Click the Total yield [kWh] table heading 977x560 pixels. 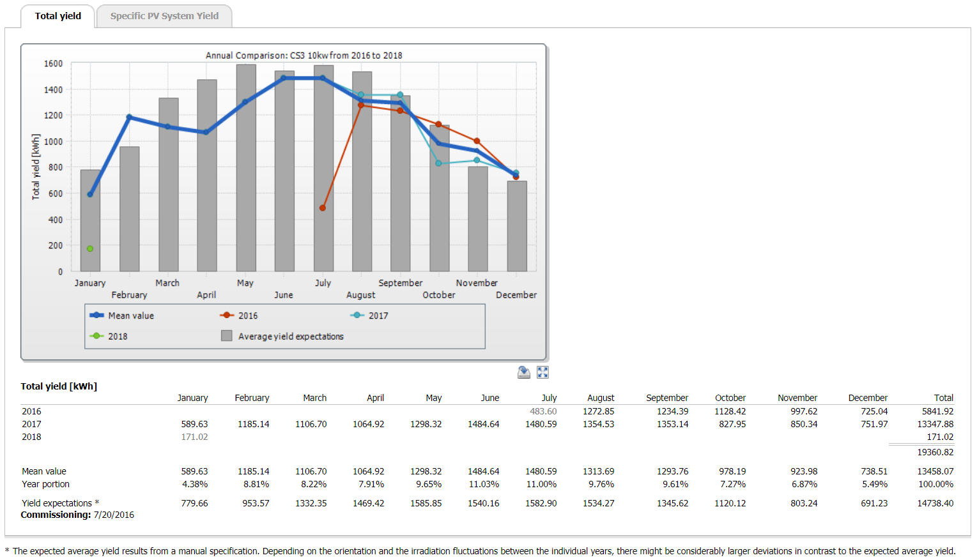coord(59,386)
